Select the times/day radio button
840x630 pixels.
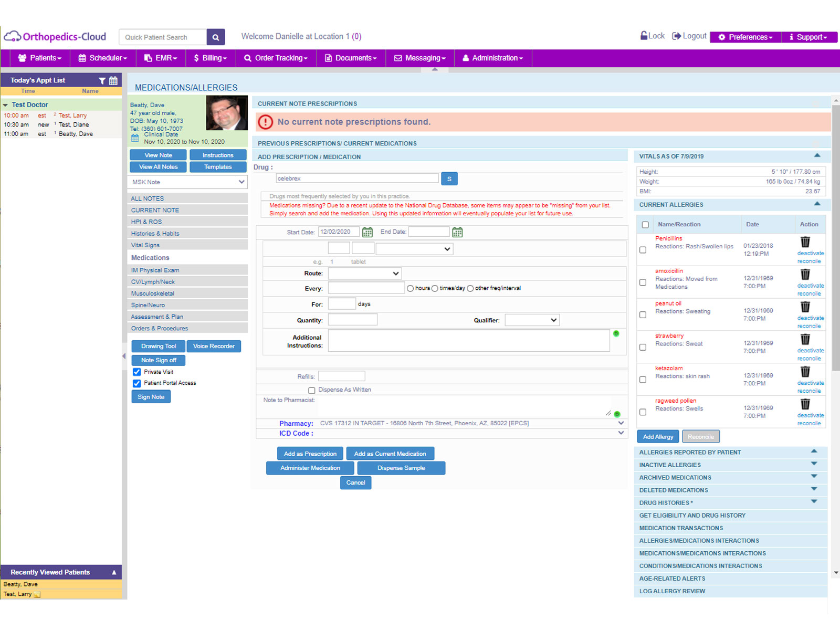pyautogui.click(x=435, y=289)
